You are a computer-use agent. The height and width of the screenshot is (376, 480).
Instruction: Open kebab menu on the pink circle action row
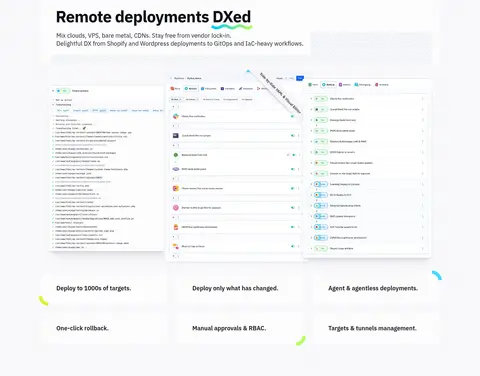pos(298,208)
